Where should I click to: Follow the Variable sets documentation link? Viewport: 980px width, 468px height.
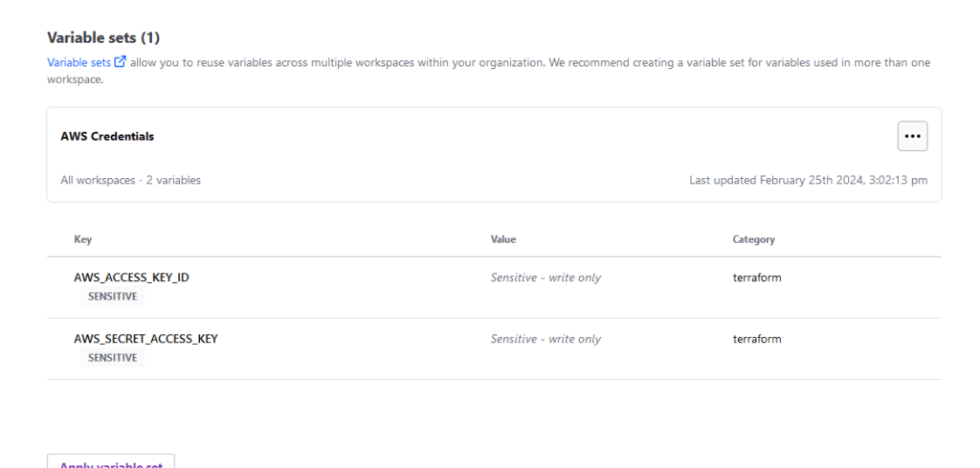(78, 62)
